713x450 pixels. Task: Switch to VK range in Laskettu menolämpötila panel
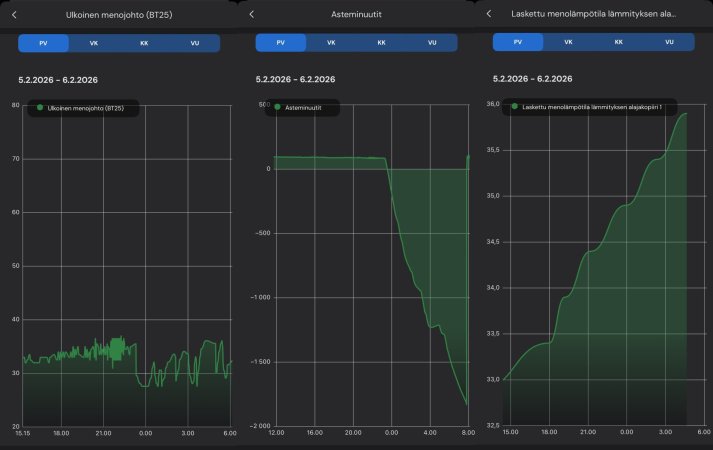pyautogui.click(x=568, y=43)
